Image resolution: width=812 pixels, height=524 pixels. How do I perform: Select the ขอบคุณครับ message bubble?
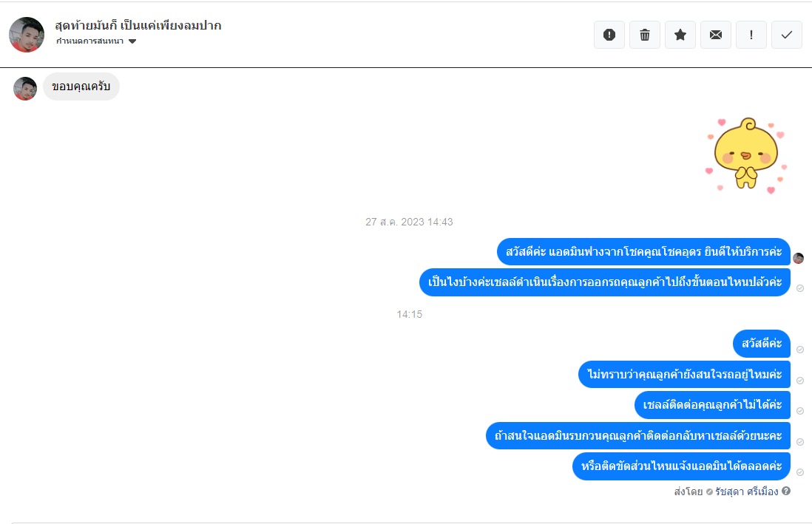(x=81, y=86)
